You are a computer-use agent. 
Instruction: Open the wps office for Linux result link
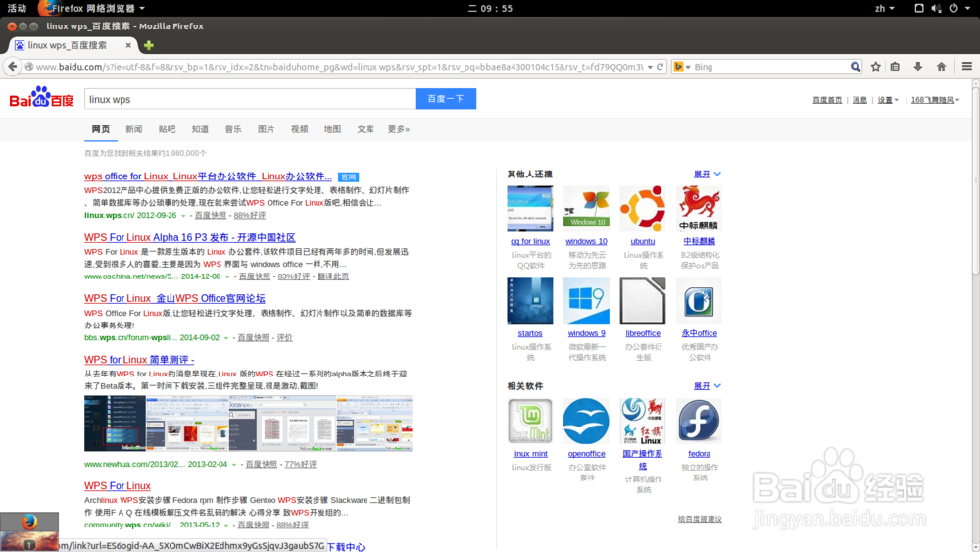(x=208, y=176)
